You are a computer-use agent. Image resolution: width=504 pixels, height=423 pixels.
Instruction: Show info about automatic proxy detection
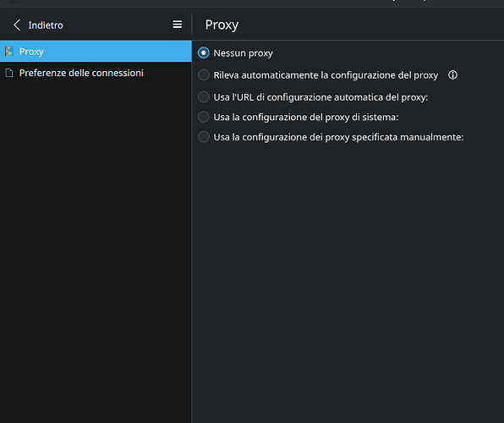pyautogui.click(x=452, y=75)
